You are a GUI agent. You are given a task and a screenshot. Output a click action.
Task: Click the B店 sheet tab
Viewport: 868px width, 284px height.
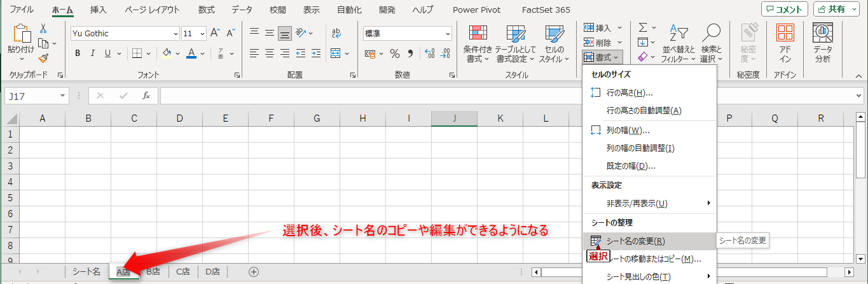(153, 272)
